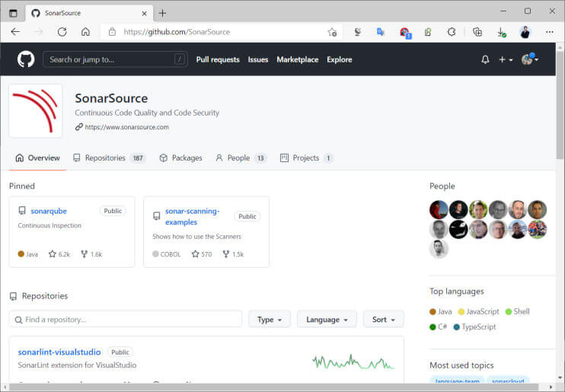Click the translate extension icon
The width and height of the screenshot is (565, 392).
tap(380, 32)
